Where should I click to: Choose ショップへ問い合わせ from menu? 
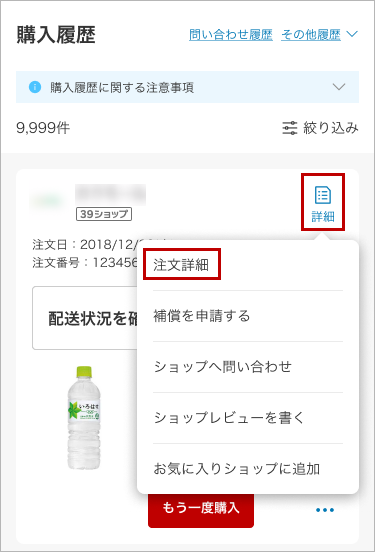[223, 367]
